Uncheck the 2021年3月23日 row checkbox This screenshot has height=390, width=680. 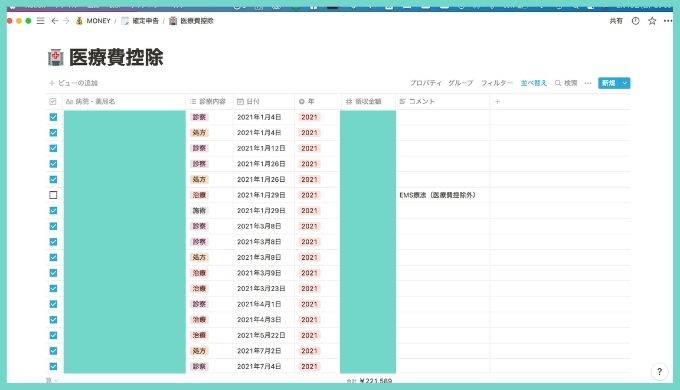tap(53, 288)
